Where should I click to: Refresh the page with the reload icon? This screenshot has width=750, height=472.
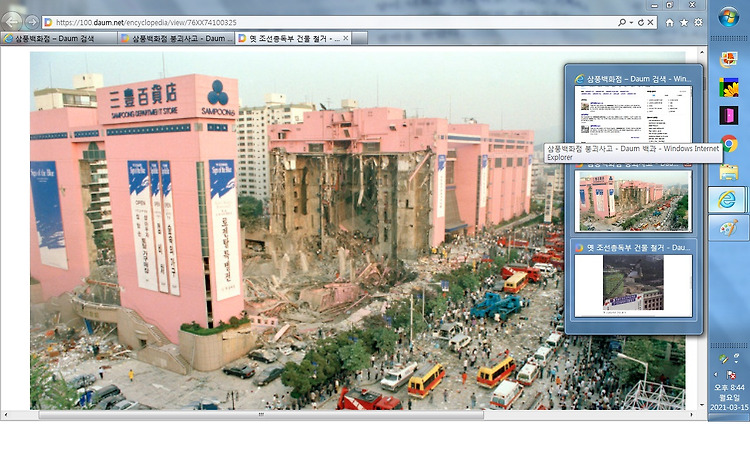click(x=640, y=22)
